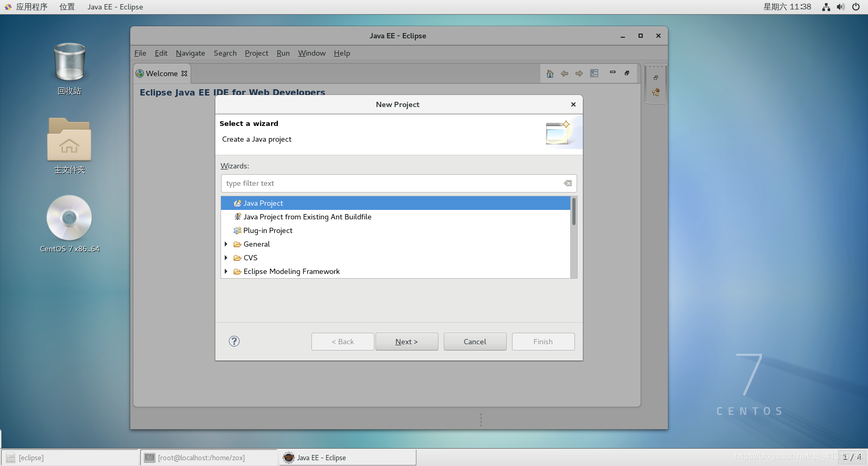
Task: Switch to [eclipse] taskbar window
Action: coord(69,458)
